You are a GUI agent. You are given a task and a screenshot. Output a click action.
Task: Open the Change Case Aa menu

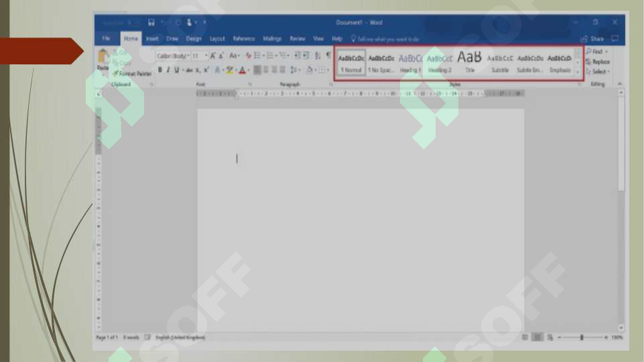[x=234, y=56]
